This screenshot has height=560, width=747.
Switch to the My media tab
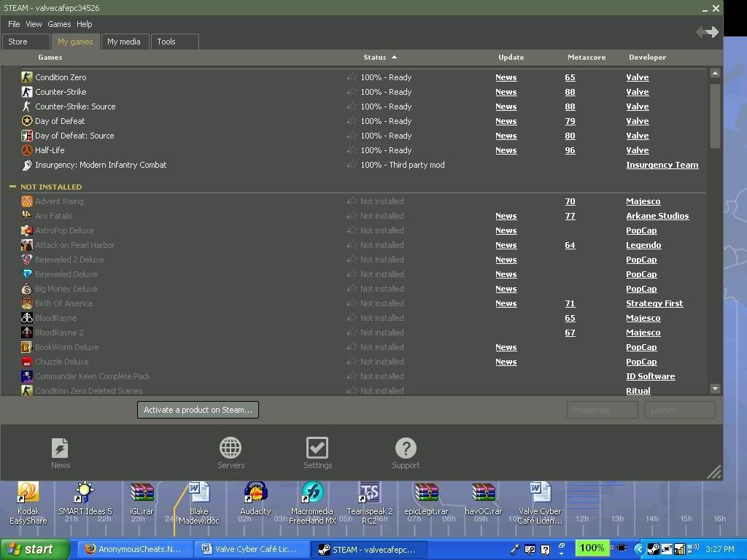pos(124,42)
